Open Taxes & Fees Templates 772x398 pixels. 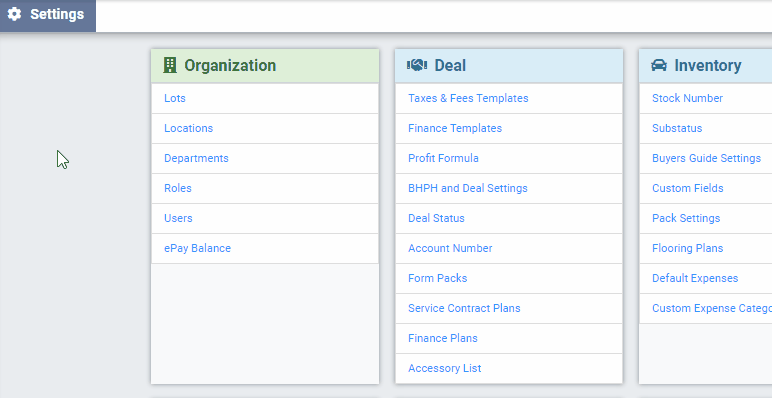point(468,98)
